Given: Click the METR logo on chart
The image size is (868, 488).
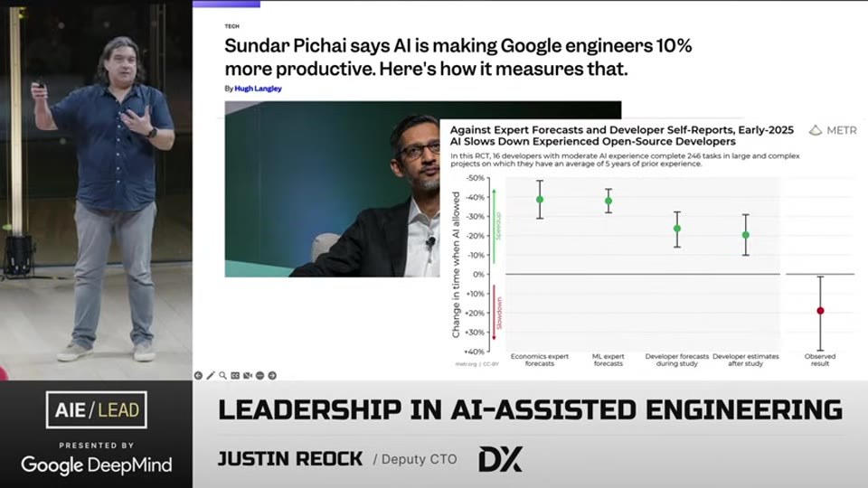Looking at the screenshot, I should [x=833, y=130].
